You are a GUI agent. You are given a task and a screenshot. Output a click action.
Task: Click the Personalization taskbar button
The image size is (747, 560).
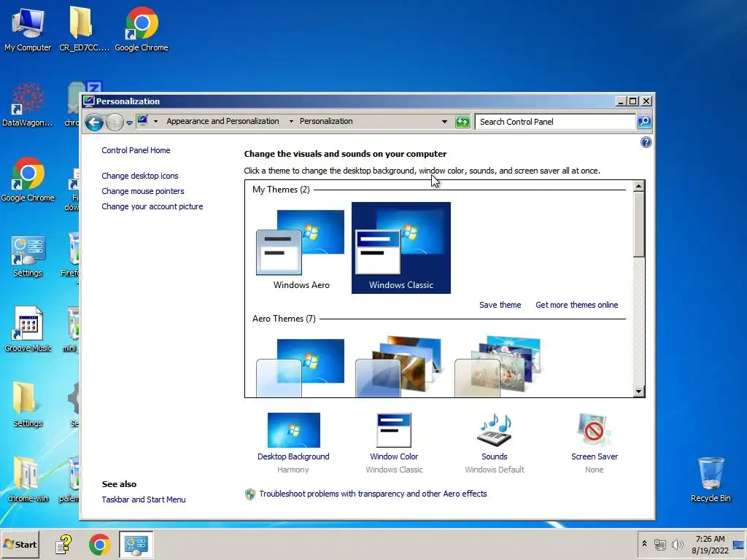click(x=136, y=544)
